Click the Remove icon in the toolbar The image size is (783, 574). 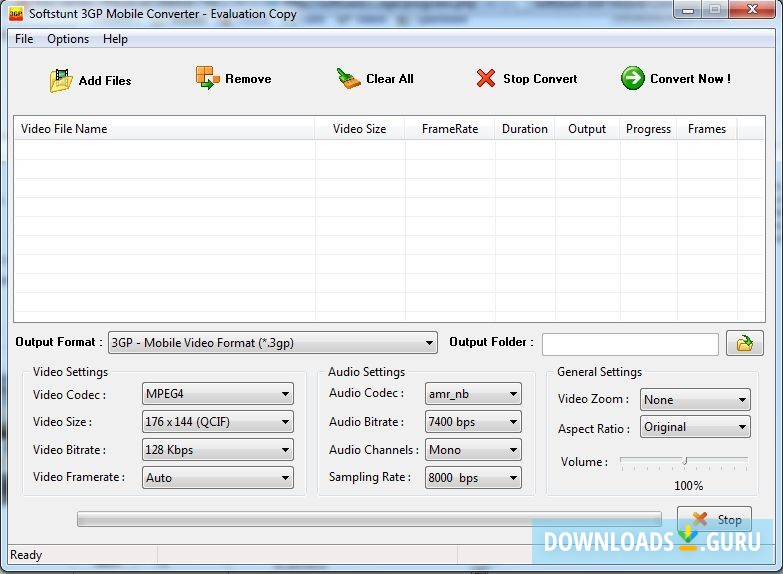tap(208, 78)
